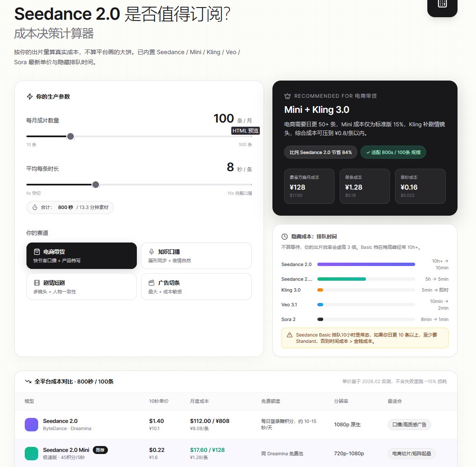The image size is (476, 467).
Task: Click the 最适合 column header
Action: coord(395,401)
